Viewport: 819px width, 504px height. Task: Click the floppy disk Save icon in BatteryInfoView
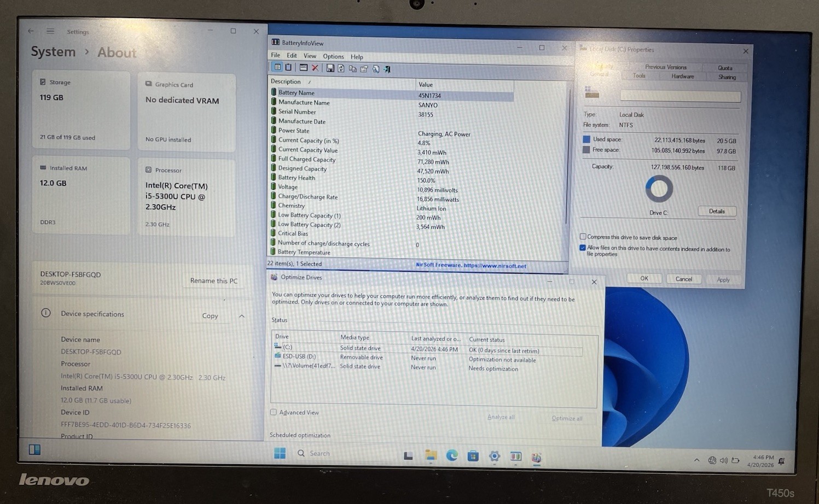pos(330,68)
